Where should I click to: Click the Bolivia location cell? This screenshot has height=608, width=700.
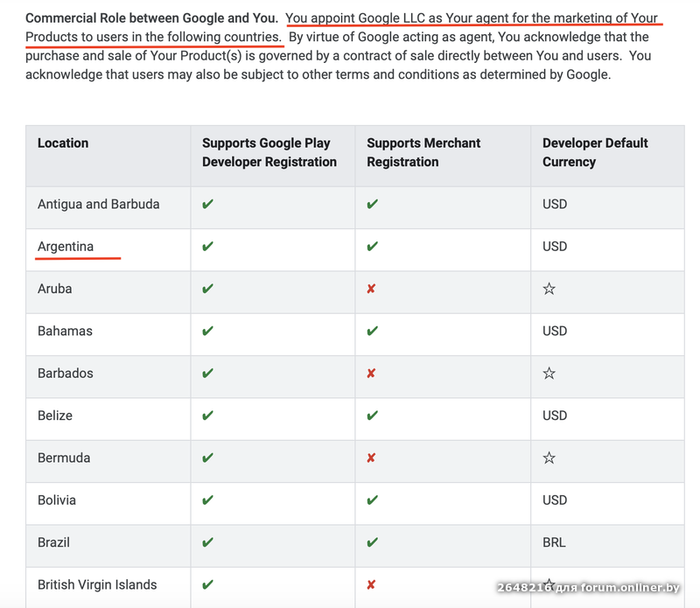57,500
